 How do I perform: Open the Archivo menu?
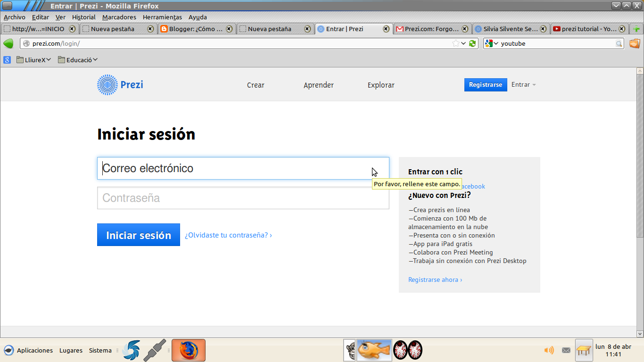coord(15,17)
